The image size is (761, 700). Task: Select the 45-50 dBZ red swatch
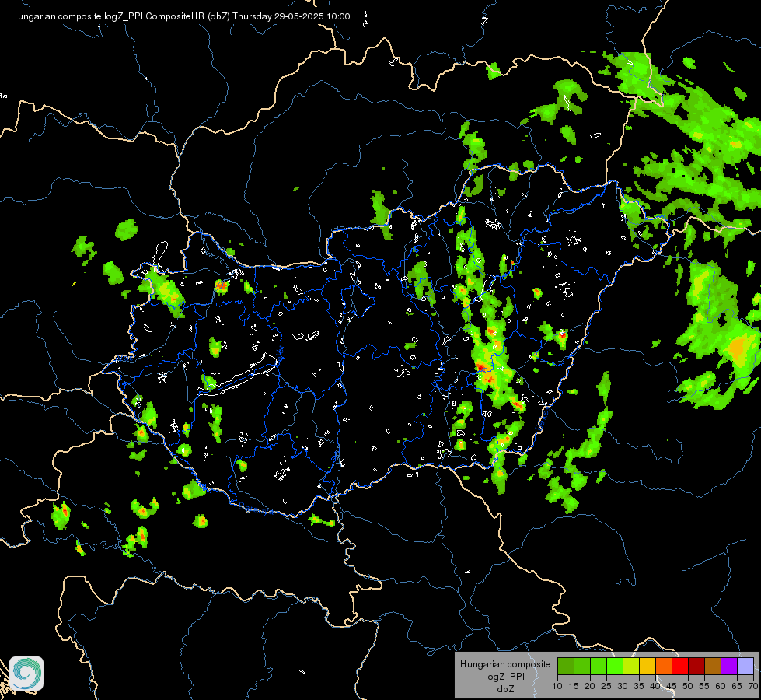pyautogui.click(x=680, y=666)
